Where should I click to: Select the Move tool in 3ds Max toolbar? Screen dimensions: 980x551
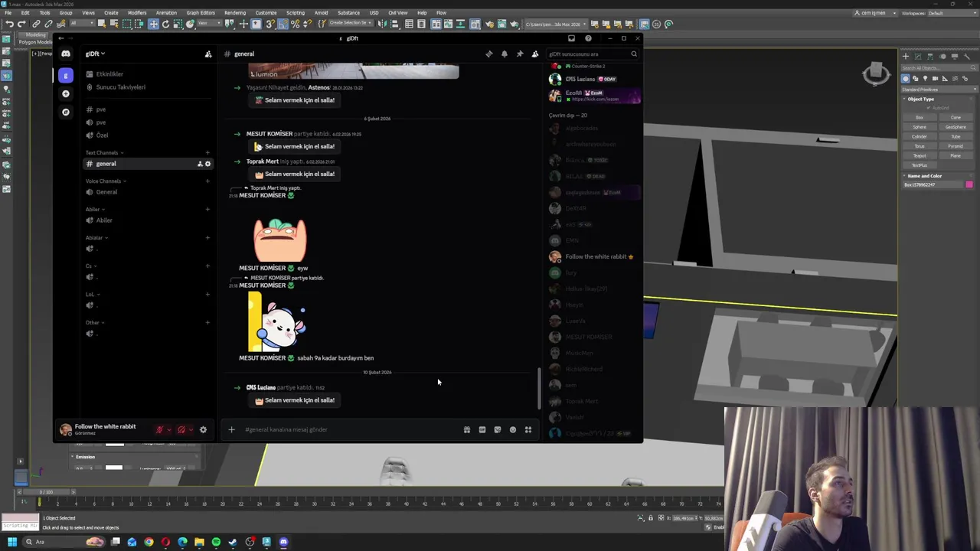coord(153,24)
